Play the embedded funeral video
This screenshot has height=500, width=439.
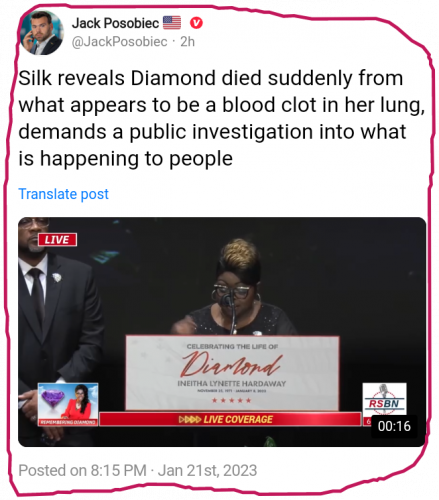[x=222, y=332]
